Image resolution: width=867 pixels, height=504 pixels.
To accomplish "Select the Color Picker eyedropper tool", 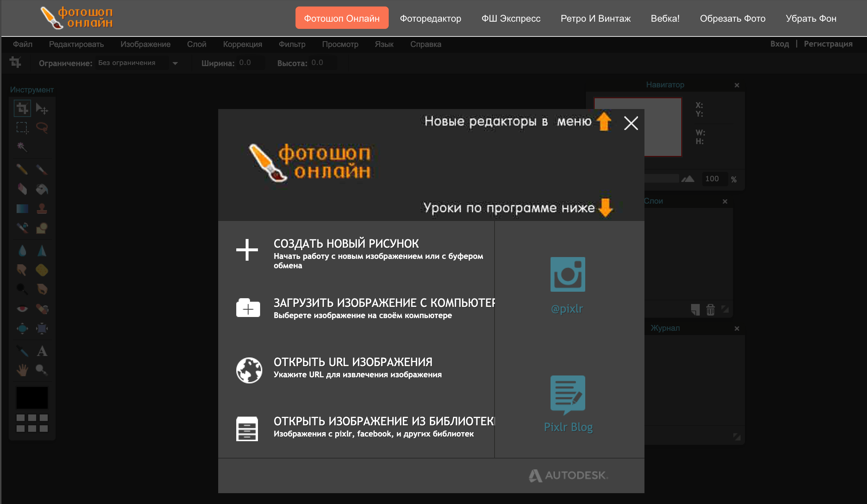I will click(22, 351).
